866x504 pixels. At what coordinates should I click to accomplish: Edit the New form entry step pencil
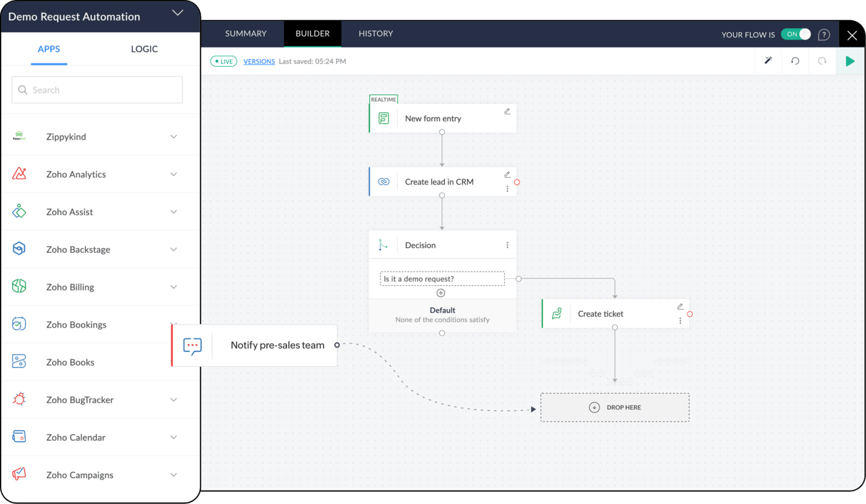tap(507, 111)
